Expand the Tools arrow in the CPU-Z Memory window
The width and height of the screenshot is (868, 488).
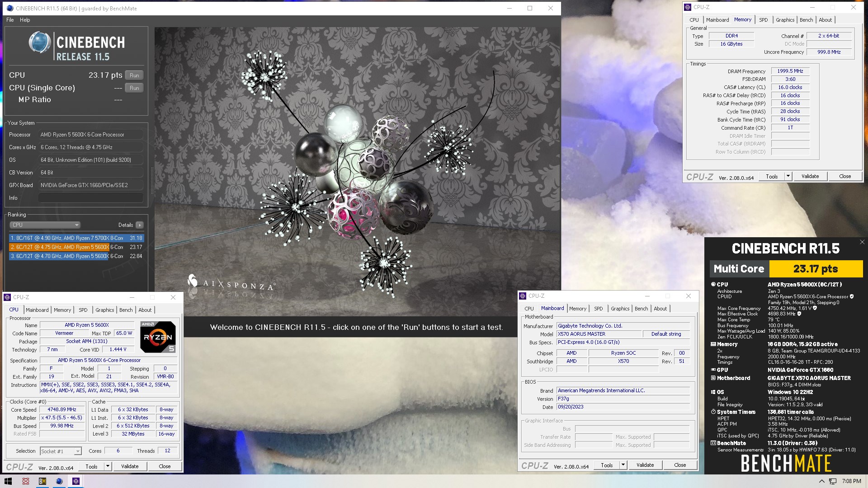(x=788, y=176)
